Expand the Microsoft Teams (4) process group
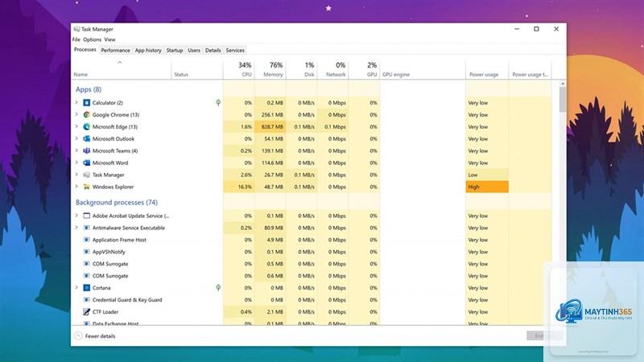This screenshot has width=644, height=362. (x=76, y=150)
